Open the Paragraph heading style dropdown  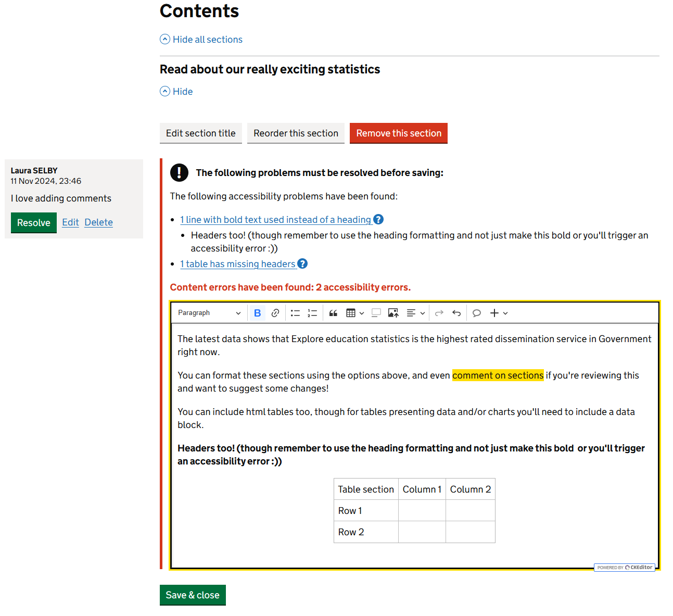point(209,313)
